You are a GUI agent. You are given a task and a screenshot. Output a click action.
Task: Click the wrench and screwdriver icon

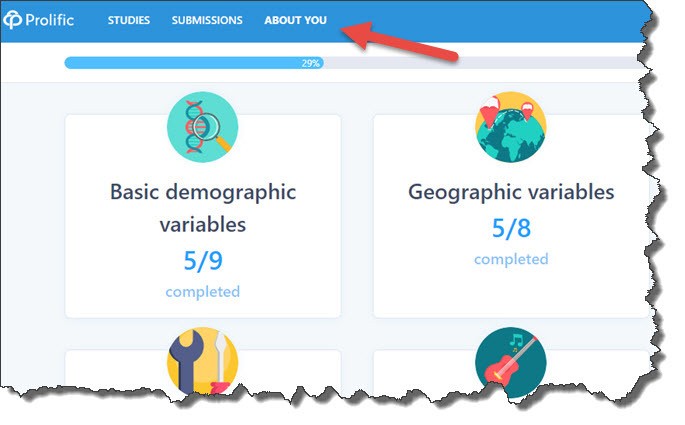pos(202,360)
